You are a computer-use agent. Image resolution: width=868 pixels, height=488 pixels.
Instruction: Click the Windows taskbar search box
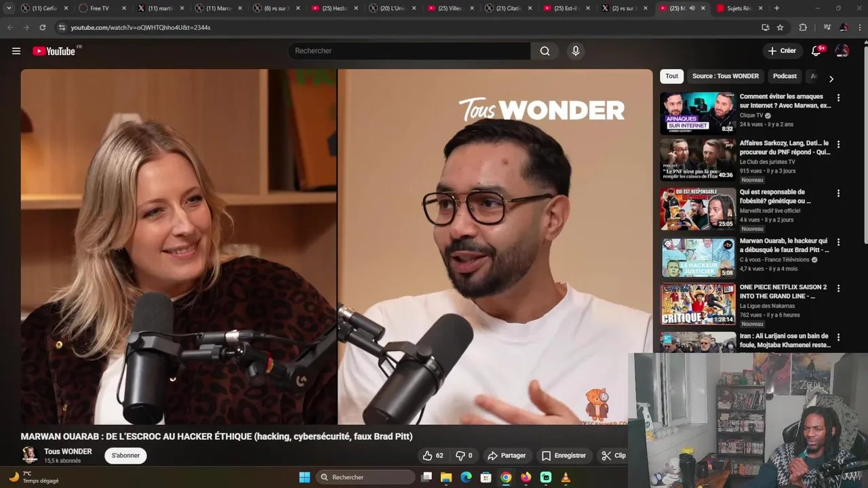pyautogui.click(x=366, y=477)
